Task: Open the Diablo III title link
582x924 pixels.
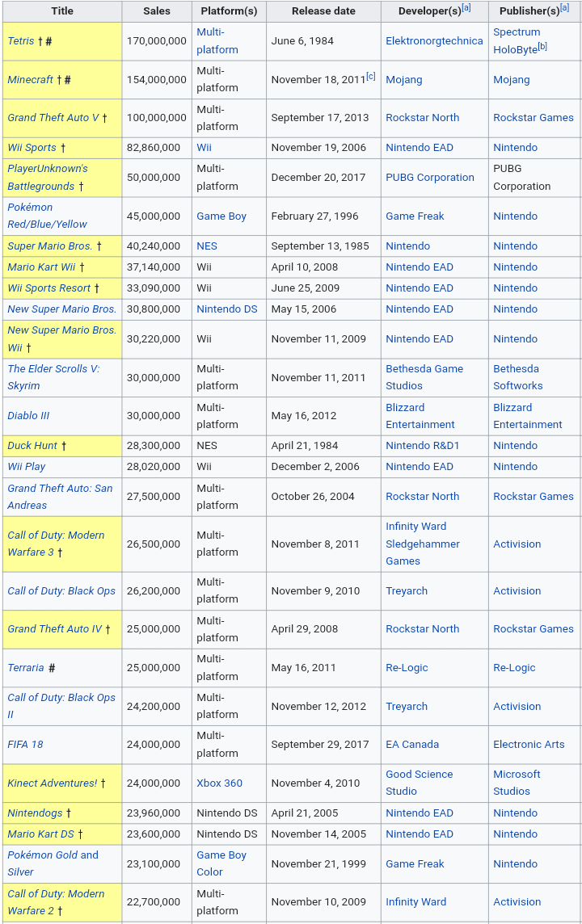Action: coord(28,416)
